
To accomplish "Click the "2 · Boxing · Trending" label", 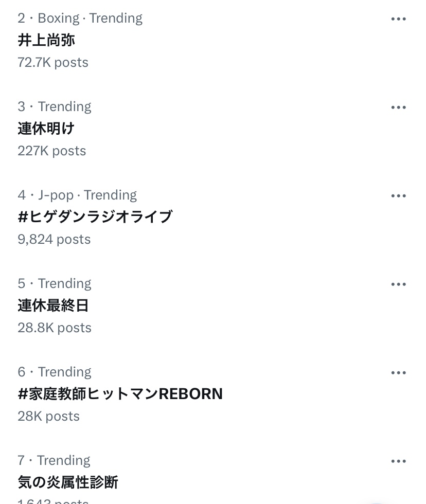I will (x=80, y=19).
